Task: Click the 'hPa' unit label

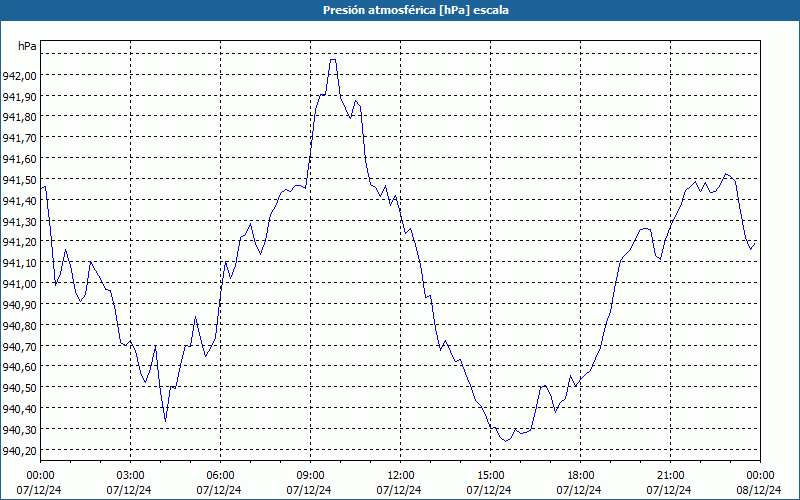Action: [27, 46]
